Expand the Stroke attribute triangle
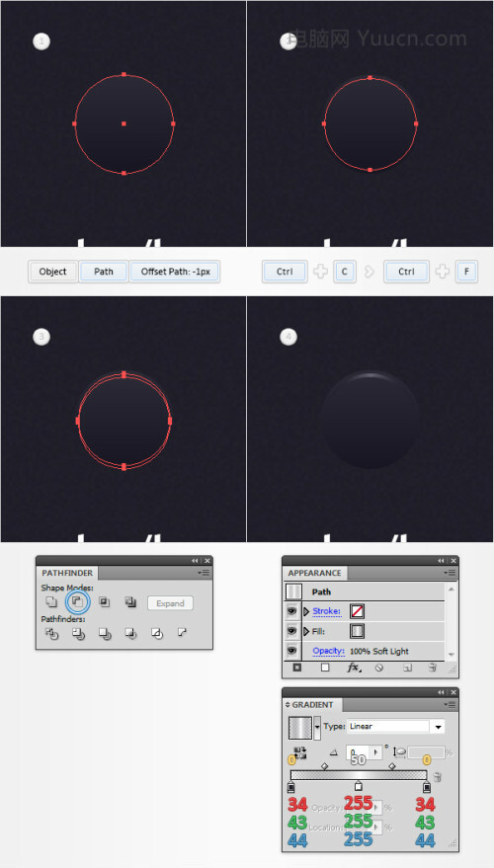 [x=306, y=611]
